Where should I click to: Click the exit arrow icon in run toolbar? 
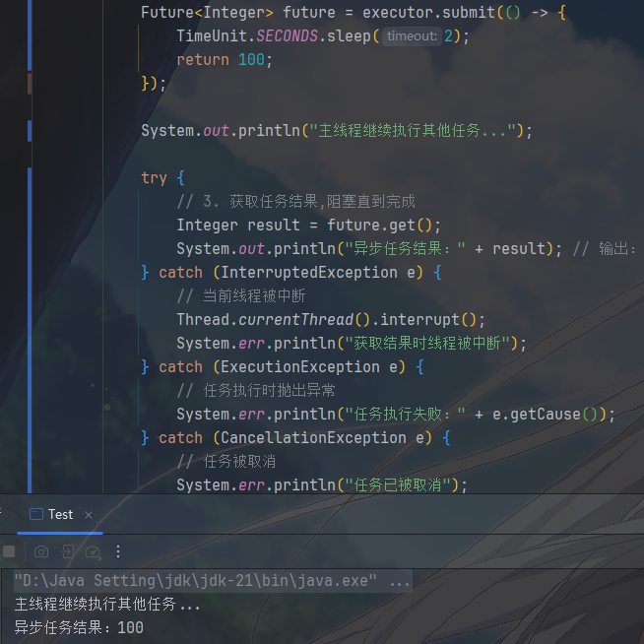[67, 551]
